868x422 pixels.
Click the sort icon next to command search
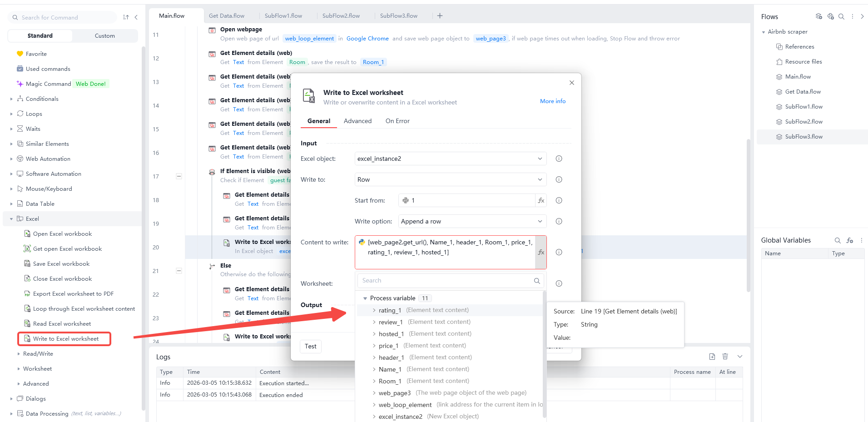pyautogui.click(x=126, y=17)
